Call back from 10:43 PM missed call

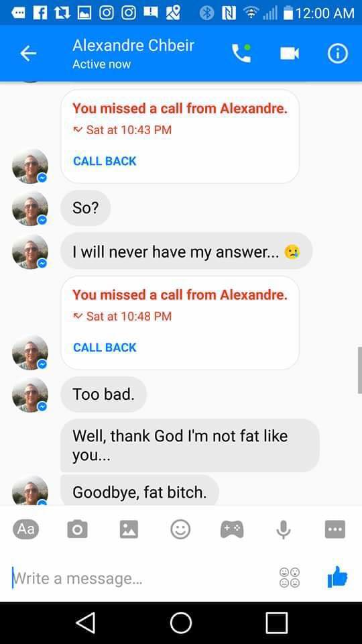(105, 161)
